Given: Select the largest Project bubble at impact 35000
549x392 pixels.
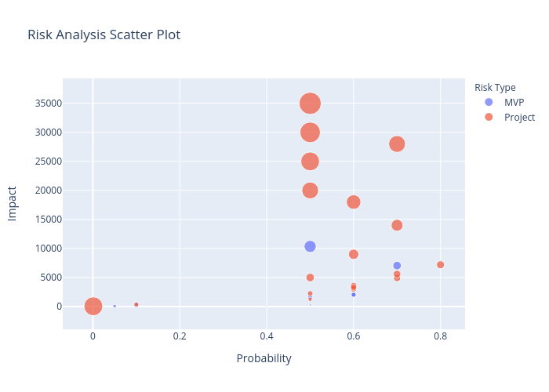Looking at the screenshot, I should coord(310,103).
